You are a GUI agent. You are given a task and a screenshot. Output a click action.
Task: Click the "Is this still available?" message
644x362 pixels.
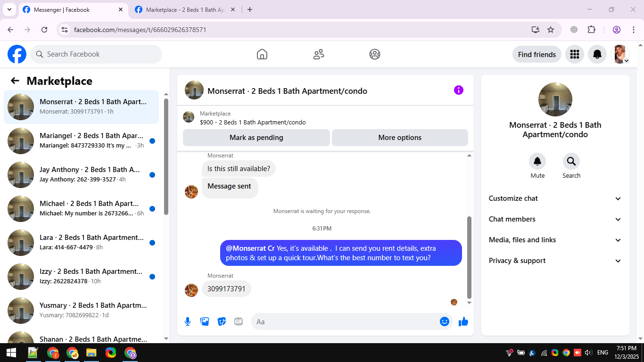[239, 169]
